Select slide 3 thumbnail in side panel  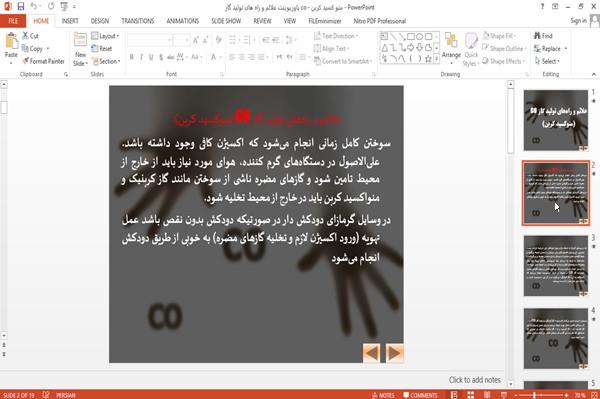tap(555, 266)
